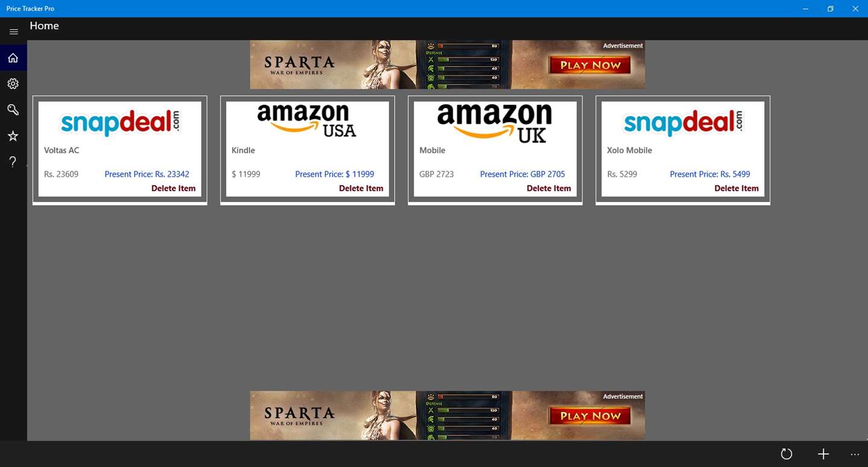Screen dimensions: 868x467
Task: Select the Xolo Mobile product name
Action: (x=629, y=150)
